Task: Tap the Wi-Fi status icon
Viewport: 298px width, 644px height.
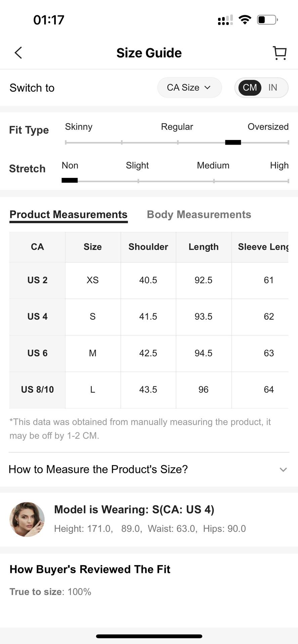Action: (245, 20)
